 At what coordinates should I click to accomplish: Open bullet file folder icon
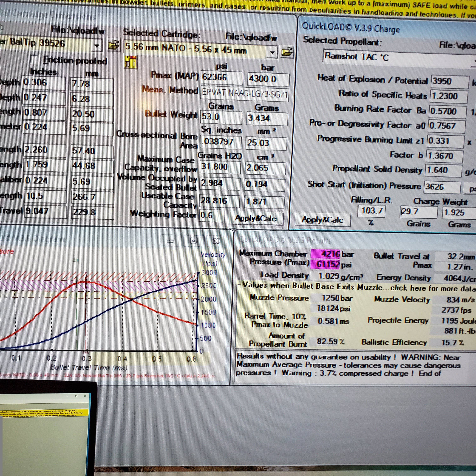[x=114, y=46]
